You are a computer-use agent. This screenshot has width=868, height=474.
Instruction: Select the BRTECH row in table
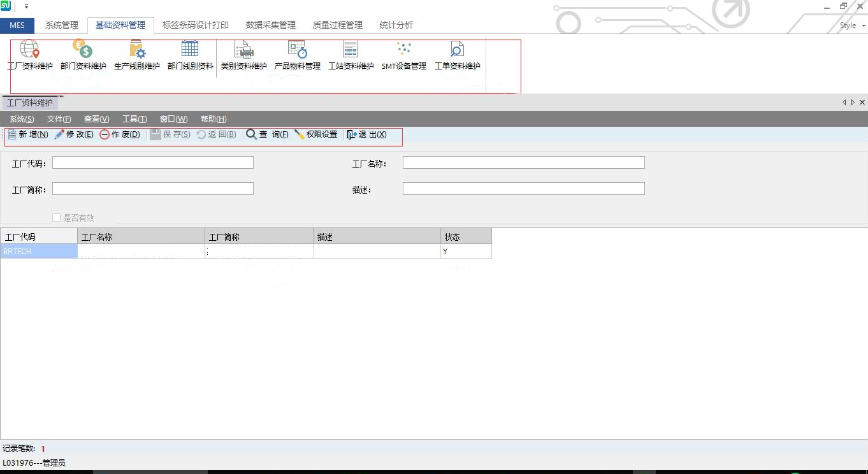point(38,252)
